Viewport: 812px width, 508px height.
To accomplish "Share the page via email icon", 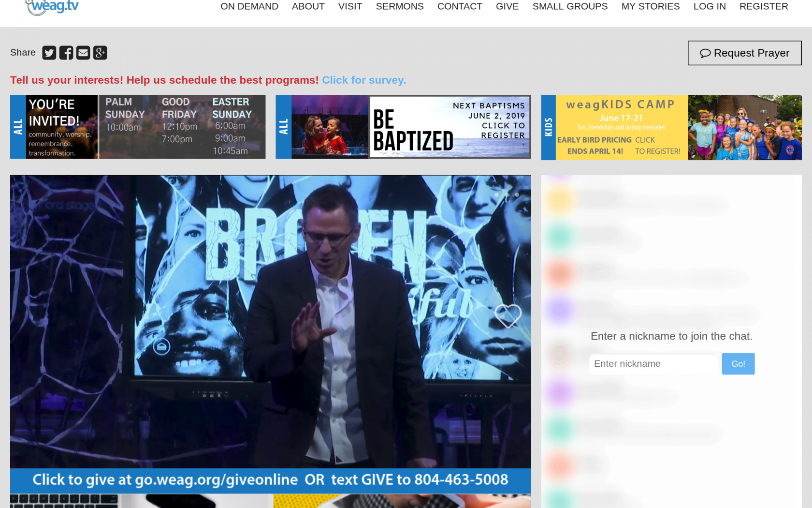I will (x=83, y=53).
